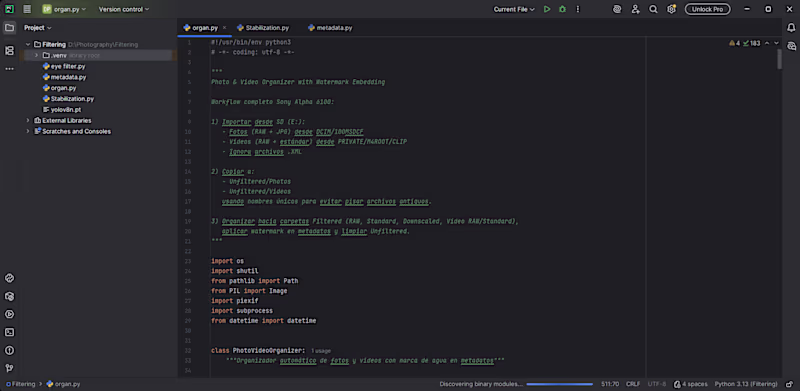Open the Project view mode dropdown
The image size is (800, 391).
click(x=38, y=28)
